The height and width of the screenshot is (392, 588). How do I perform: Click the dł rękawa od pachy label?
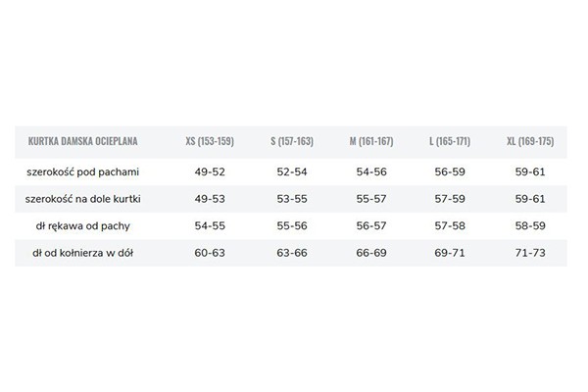83,225
